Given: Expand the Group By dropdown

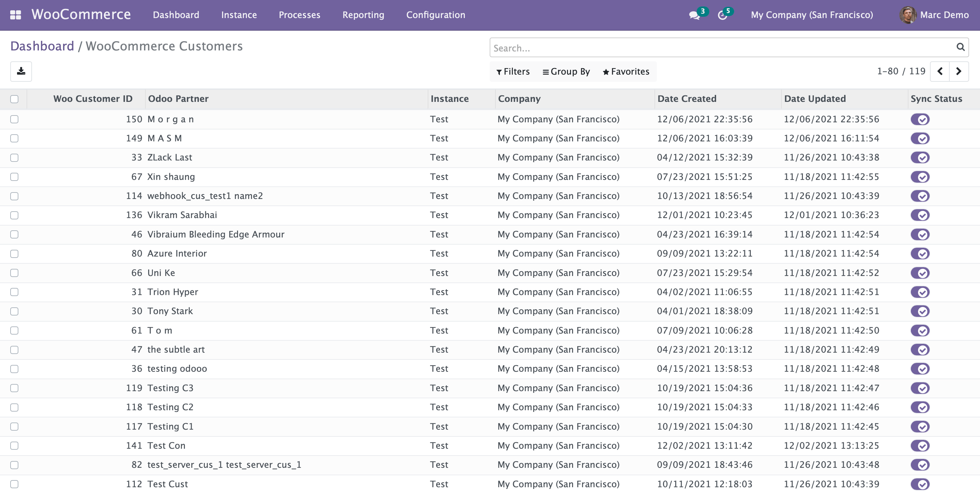Looking at the screenshot, I should click(566, 72).
